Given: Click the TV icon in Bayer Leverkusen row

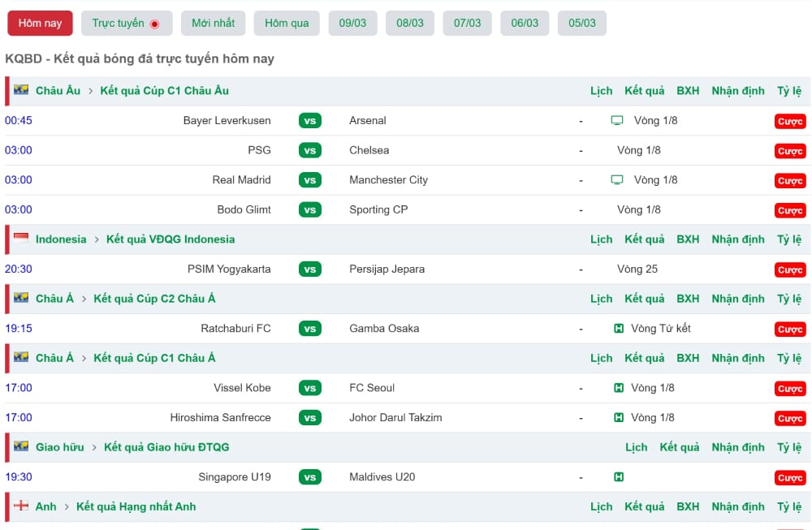Looking at the screenshot, I should [x=617, y=121].
